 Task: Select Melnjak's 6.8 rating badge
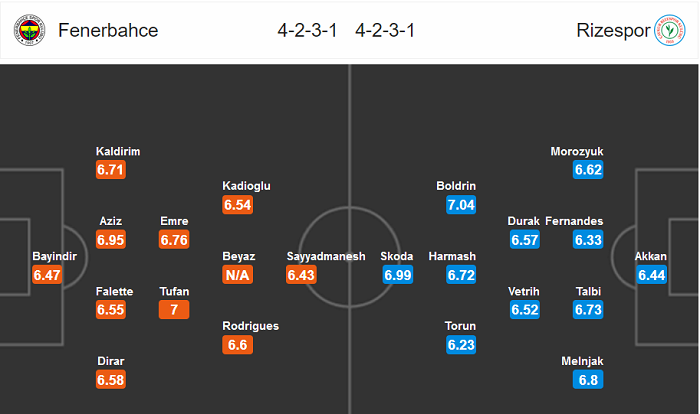click(588, 380)
